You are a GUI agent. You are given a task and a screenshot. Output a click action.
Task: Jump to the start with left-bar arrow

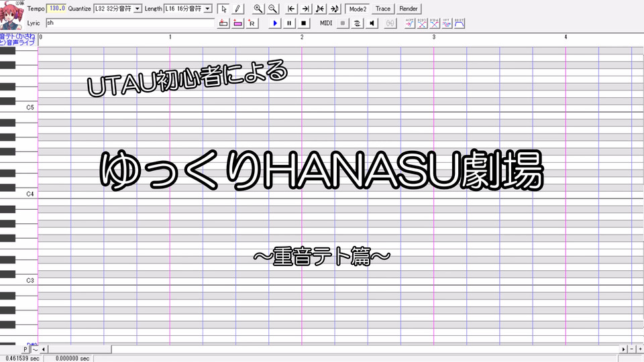tap(291, 9)
